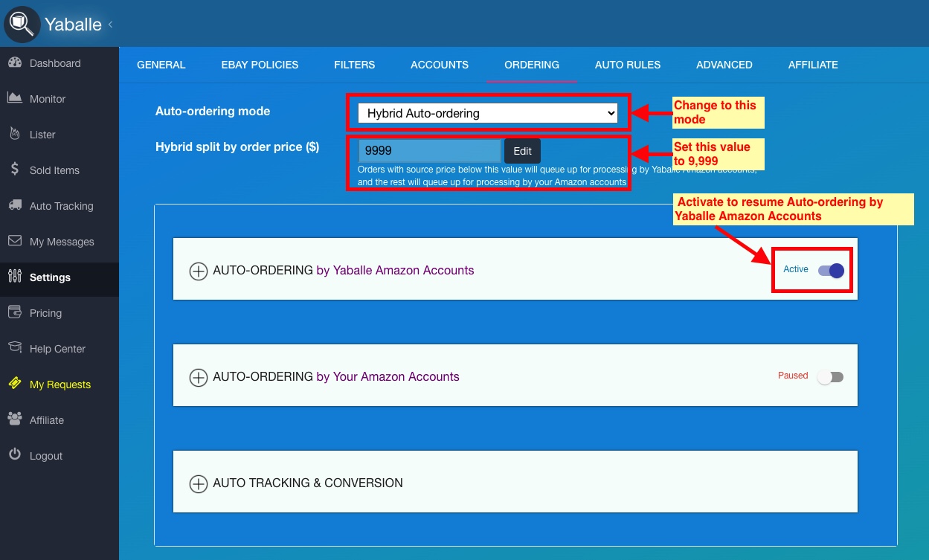Toggle Yaballe Amazon Accounts auto-ordering switch
This screenshot has width=929, height=560.
point(831,270)
